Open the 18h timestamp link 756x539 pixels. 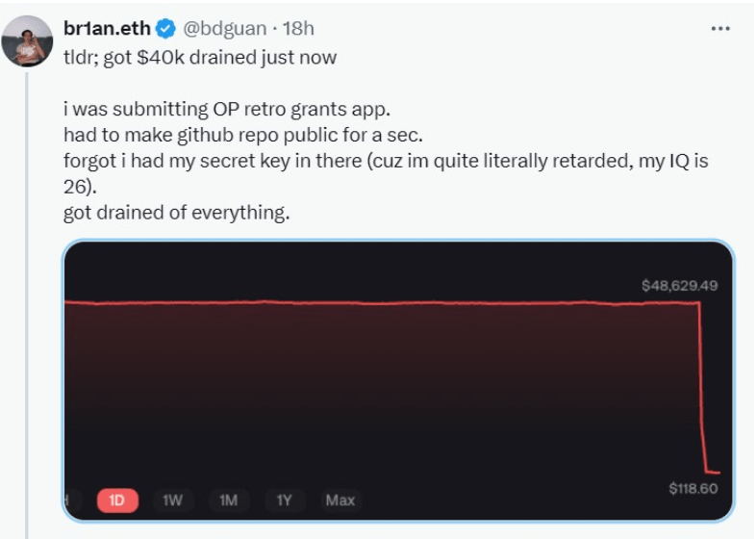pyautogui.click(x=298, y=29)
